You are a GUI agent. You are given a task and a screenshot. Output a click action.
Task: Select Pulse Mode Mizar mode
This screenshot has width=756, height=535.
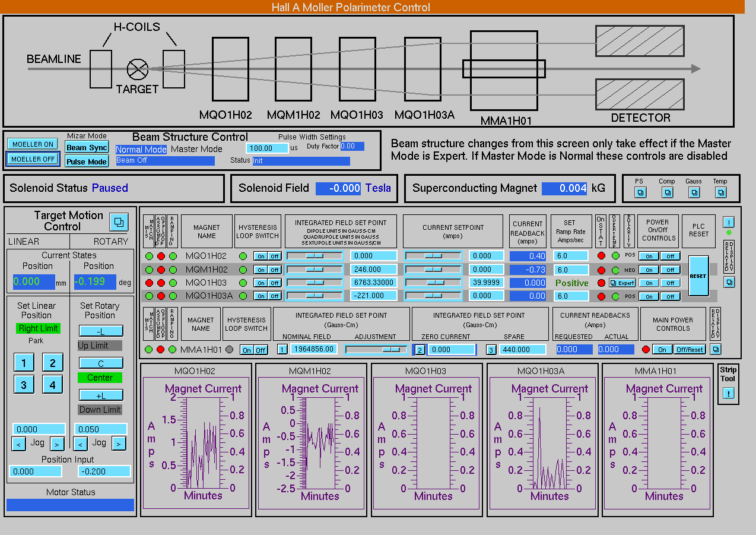[x=87, y=162]
